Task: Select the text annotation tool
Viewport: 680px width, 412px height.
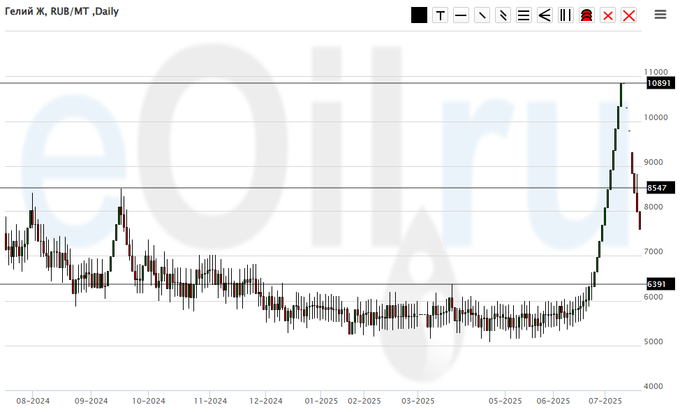Action: [x=440, y=15]
